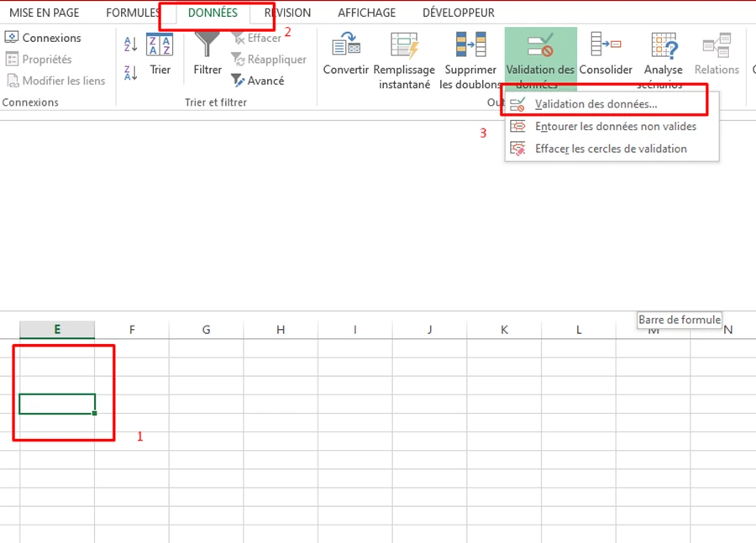756x543 pixels.
Task: Open the AFFICHAGE ribbon tab
Action: 366,13
